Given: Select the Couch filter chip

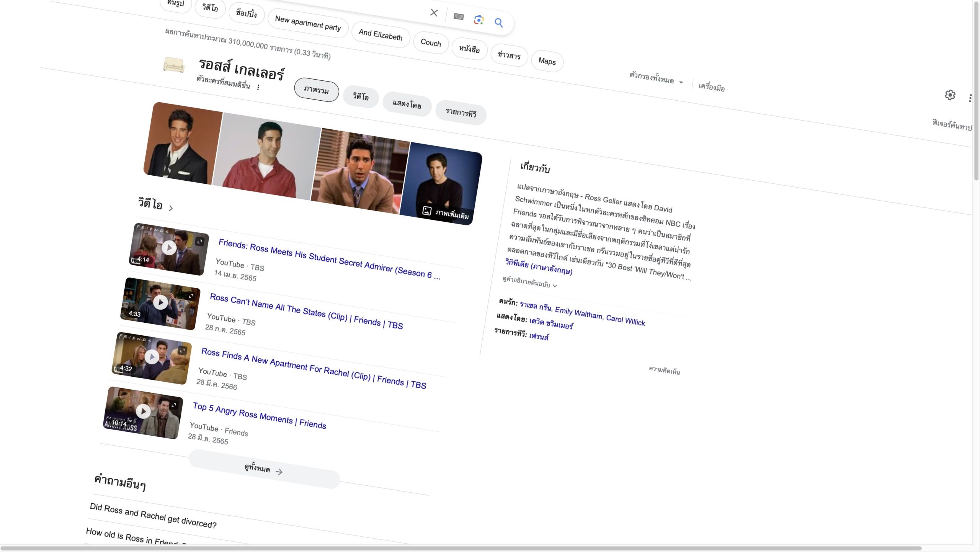Looking at the screenshot, I should [431, 42].
